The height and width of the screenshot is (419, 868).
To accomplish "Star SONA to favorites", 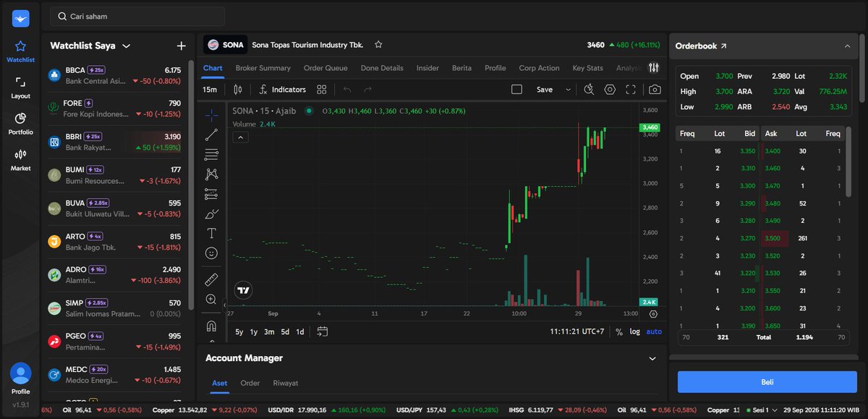I will tap(378, 45).
